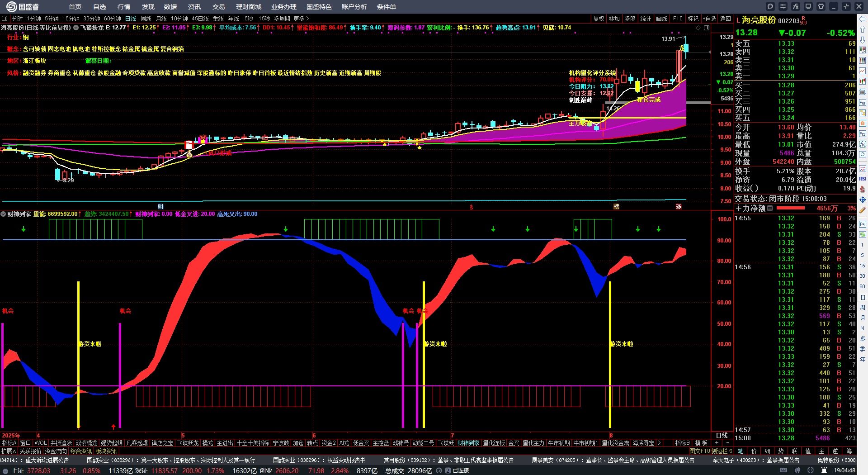Click the diamond marker icon above chart
The image size is (868, 475).
(x=698, y=28)
